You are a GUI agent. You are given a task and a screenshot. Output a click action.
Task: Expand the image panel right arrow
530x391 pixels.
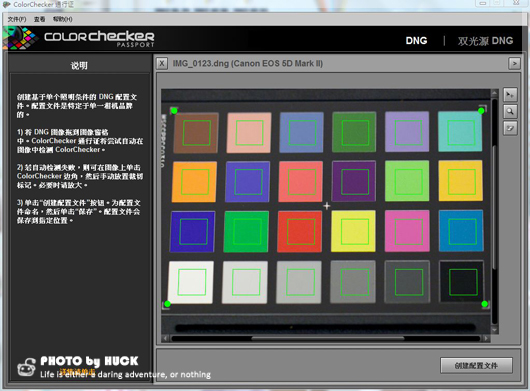point(514,63)
